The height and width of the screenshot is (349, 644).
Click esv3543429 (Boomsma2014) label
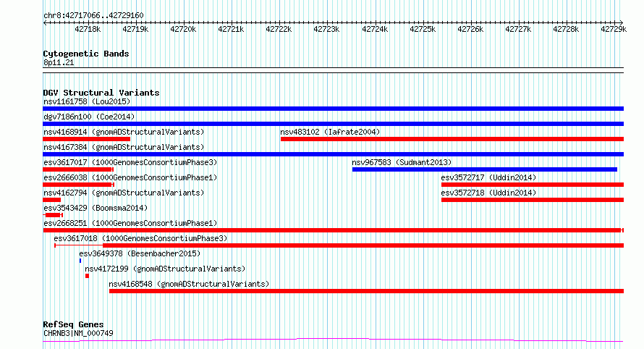[96, 208]
